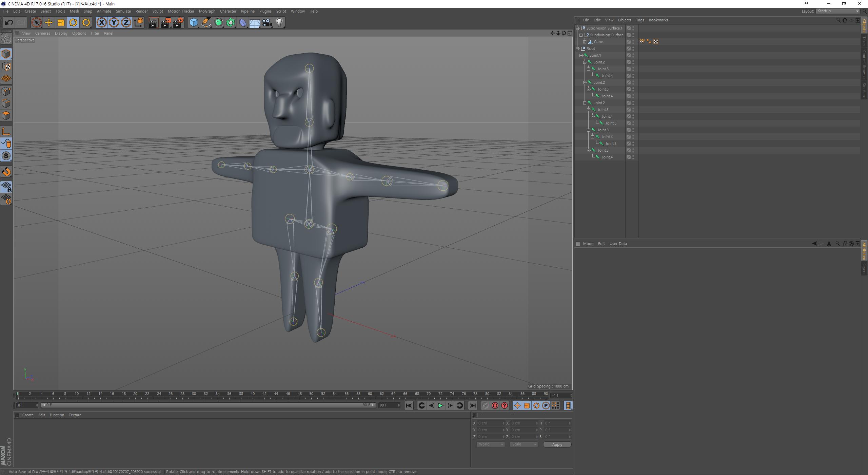Click the Undo arrow icon

9,23
